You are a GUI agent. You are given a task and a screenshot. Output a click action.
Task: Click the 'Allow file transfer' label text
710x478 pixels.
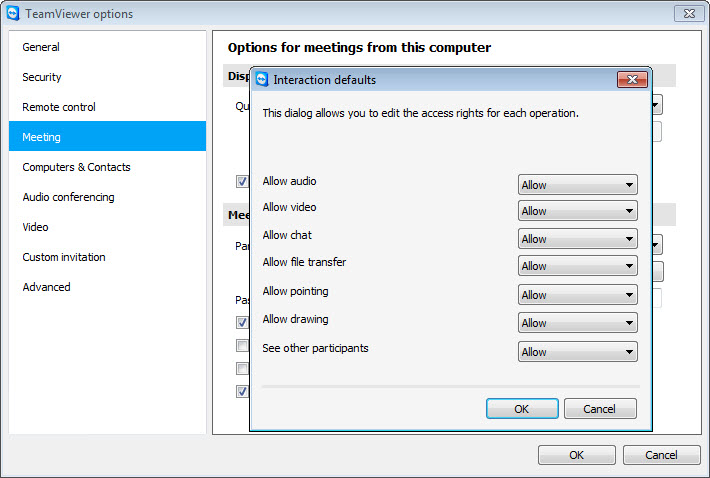pyautogui.click(x=304, y=262)
